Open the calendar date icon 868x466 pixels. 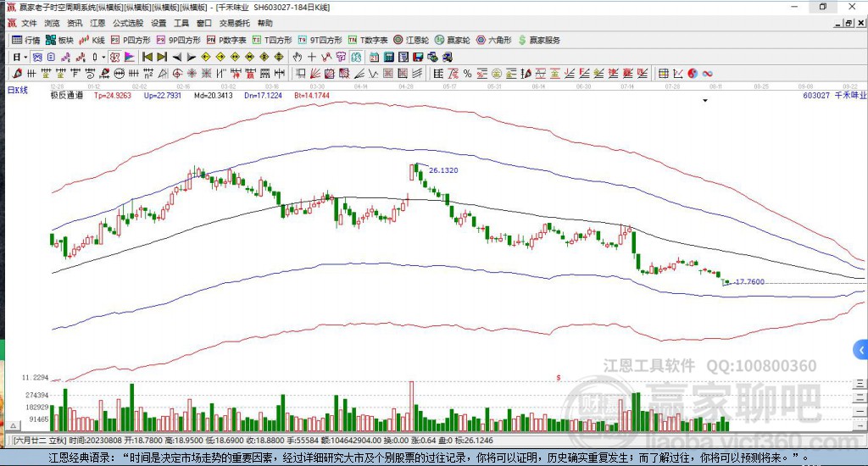pyautogui.click(x=374, y=57)
